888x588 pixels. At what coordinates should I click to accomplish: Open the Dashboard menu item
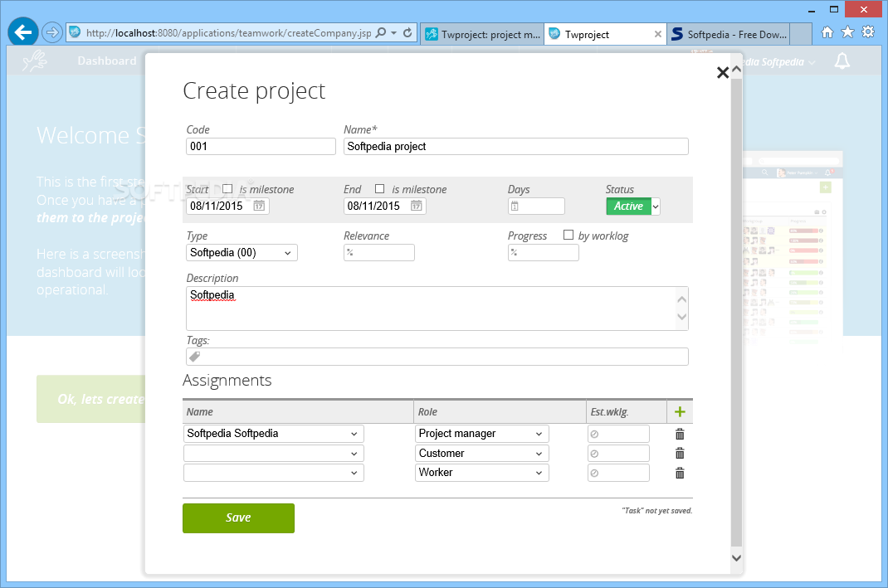coord(107,61)
